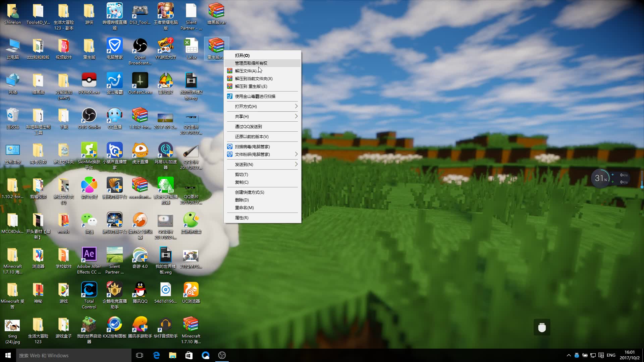The height and width of the screenshot is (362, 644).
Task: Choose 属性(R) in the context menu
Action: tap(262, 218)
